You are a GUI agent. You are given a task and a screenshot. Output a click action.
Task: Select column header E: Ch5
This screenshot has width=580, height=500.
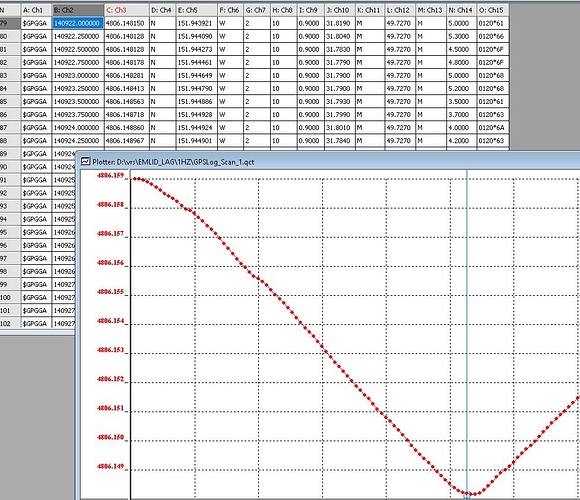(196, 10)
